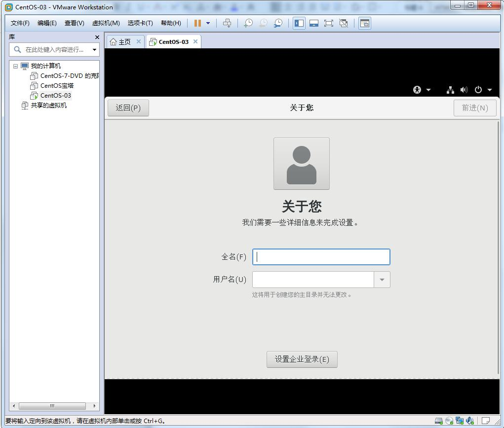Click the hard disk status bar icon
The image size is (504, 428).
click(438, 421)
